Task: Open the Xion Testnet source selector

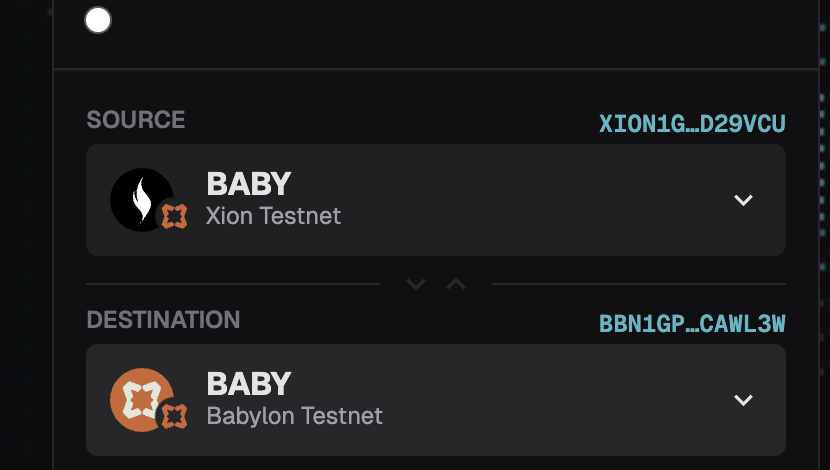Action: (436, 200)
